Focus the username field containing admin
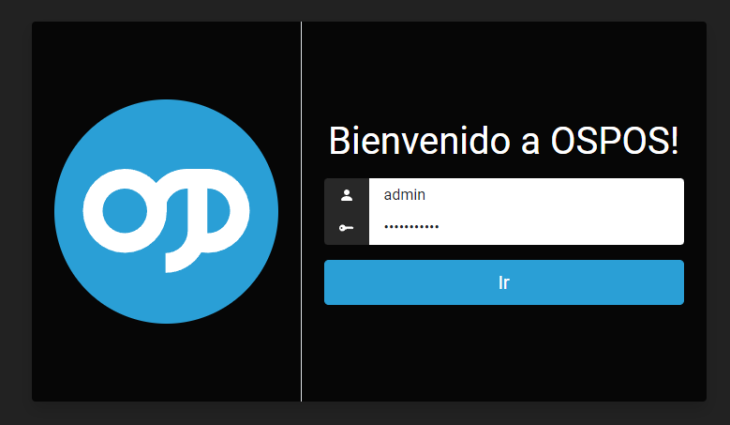This screenshot has height=425, width=730. (x=526, y=195)
